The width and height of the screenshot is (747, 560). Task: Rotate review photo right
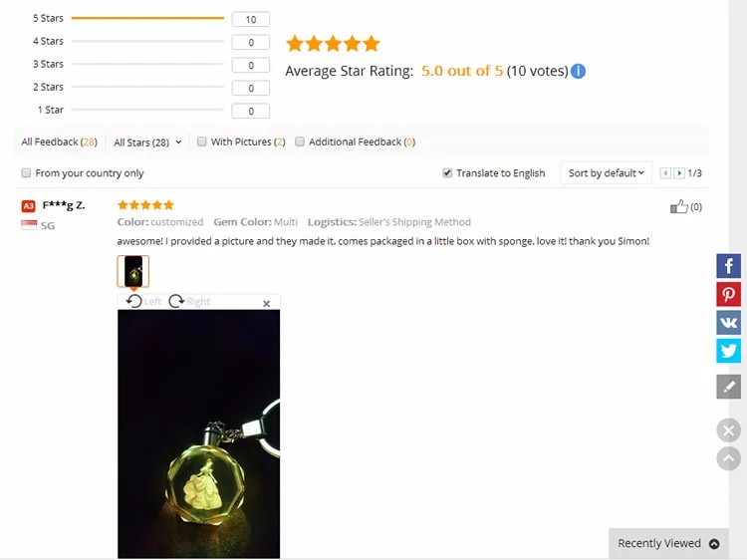pyautogui.click(x=189, y=301)
